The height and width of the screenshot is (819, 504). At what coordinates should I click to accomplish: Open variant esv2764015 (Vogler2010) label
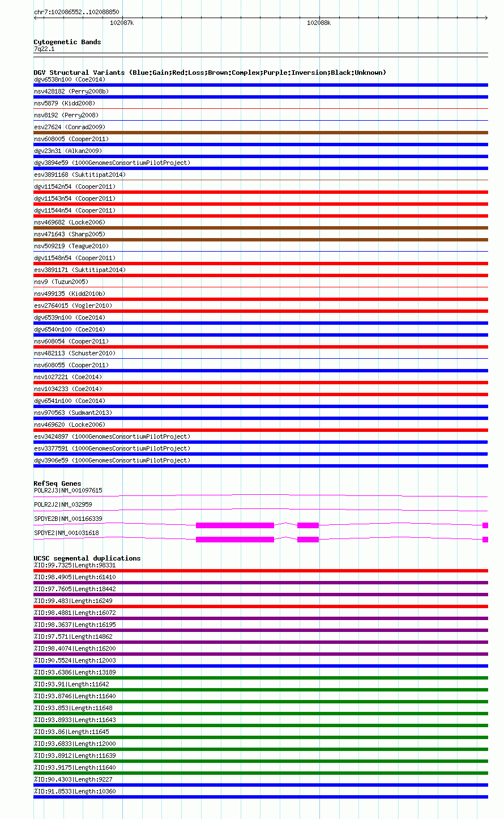click(x=73, y=305)
